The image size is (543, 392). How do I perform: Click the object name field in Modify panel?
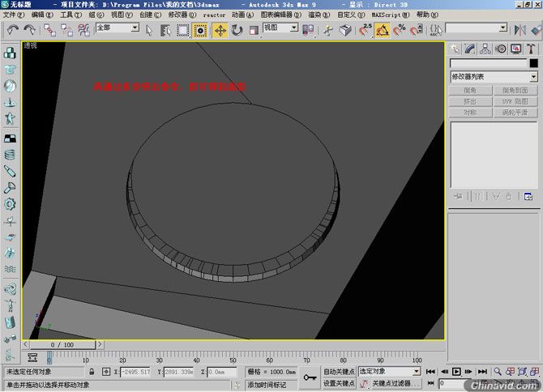488,63
